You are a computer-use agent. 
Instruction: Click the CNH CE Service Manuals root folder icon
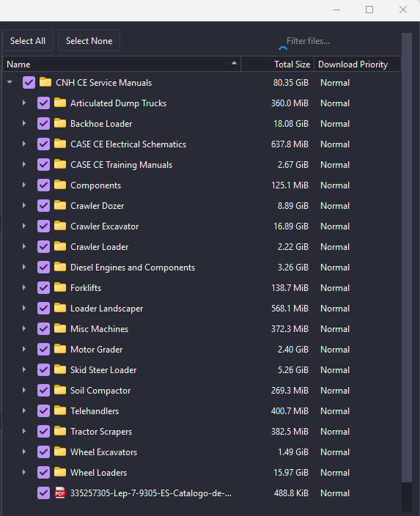(x=45, y=82)
